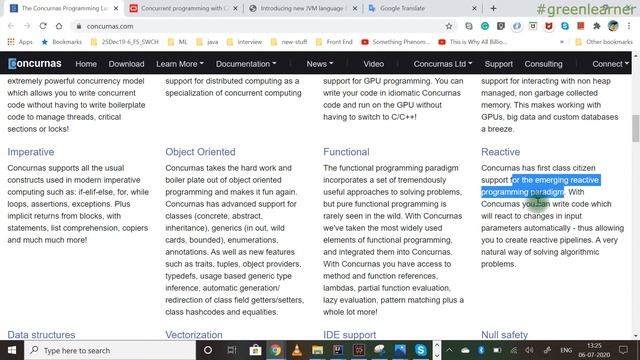Launch VLC media player from taskbar
640x360 pixels.
(x=297, y=350)
